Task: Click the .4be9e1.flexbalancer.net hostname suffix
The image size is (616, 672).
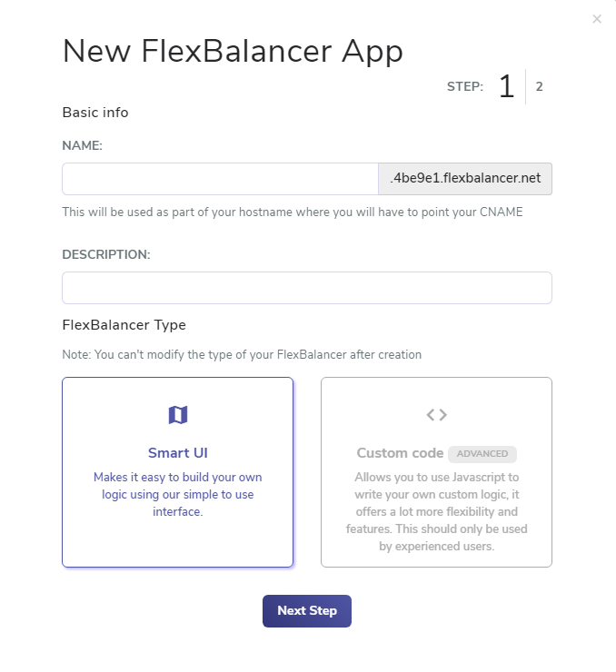Action: [465, 179]
